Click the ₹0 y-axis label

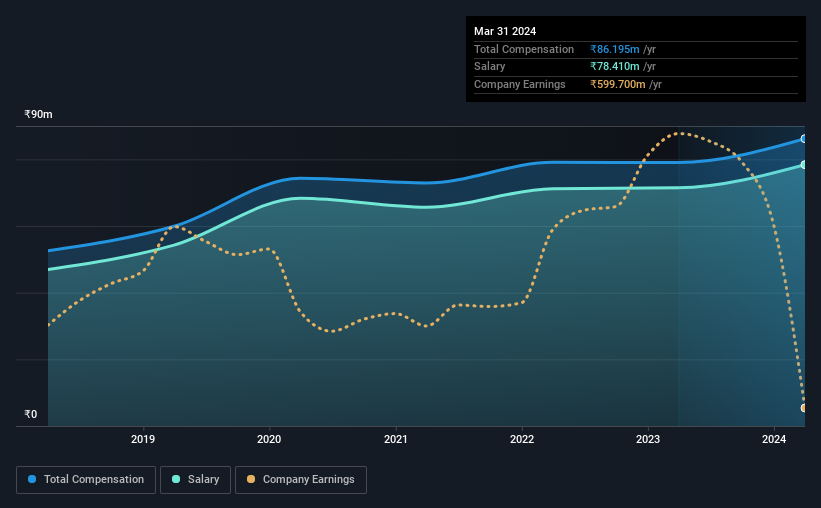click(x=31, y=414)
